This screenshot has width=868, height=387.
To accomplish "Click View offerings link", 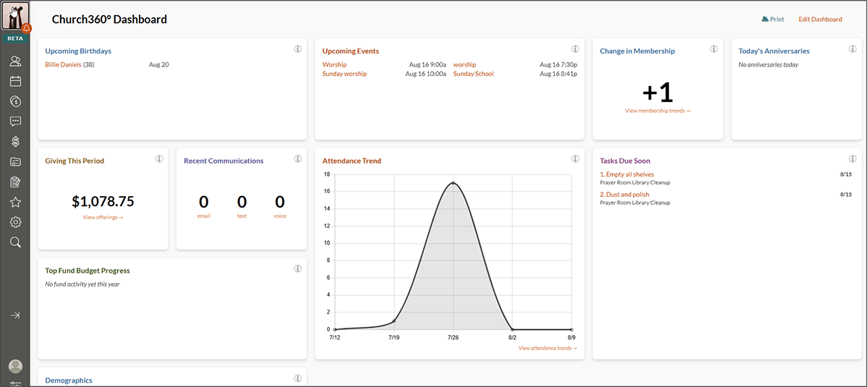I will click(x=103, y=217).
